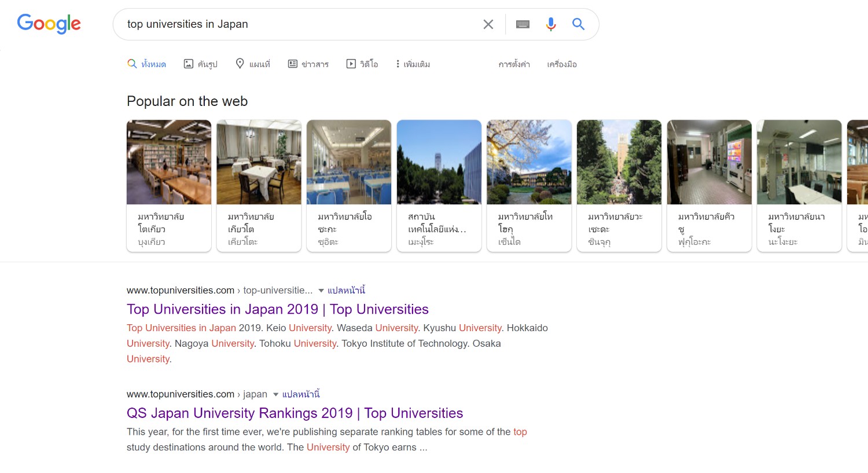Open the University of Tokyo library card
This screenshot has height=473, width=868.
pos(169,186)
